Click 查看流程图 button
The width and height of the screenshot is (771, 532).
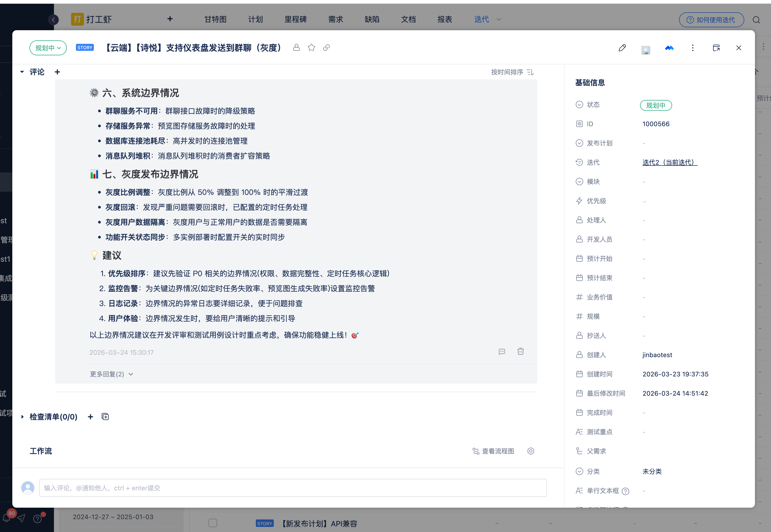point(493,451)
